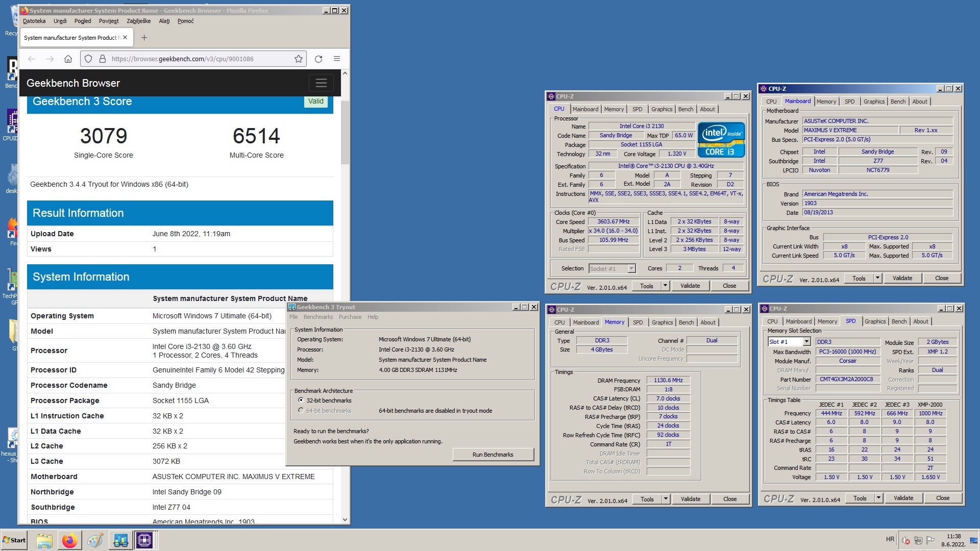The width and height of the screenshot is (980, 551).
Task: Open the CPU-Z CPU window title icon
Action: tap(551, 96)
